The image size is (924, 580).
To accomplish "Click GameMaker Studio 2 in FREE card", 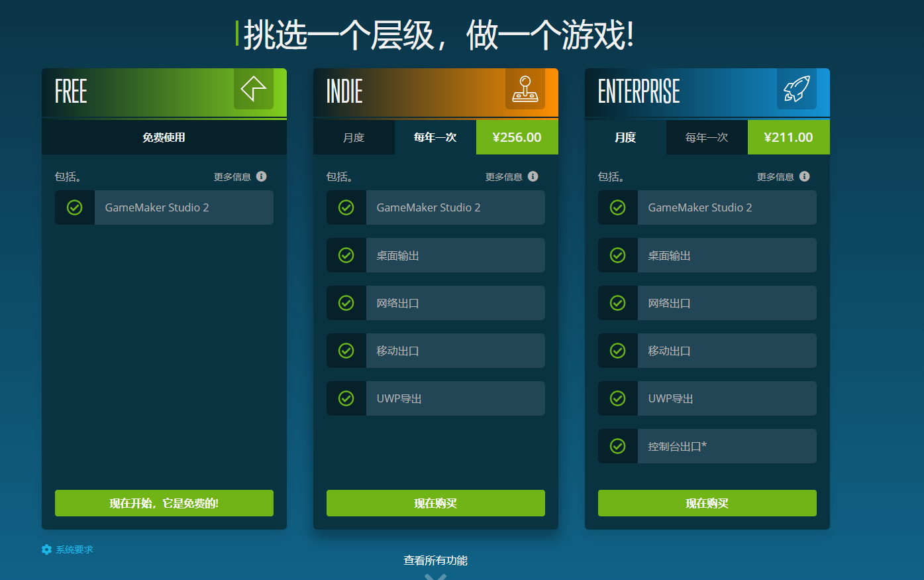I will [157, 207].
